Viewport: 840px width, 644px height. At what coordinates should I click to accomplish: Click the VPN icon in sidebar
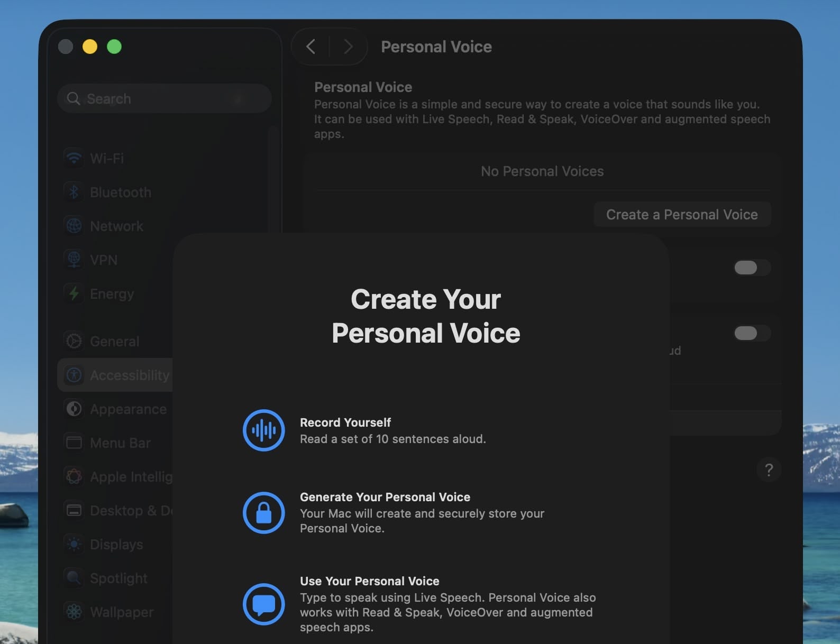(x=74, y=260)
